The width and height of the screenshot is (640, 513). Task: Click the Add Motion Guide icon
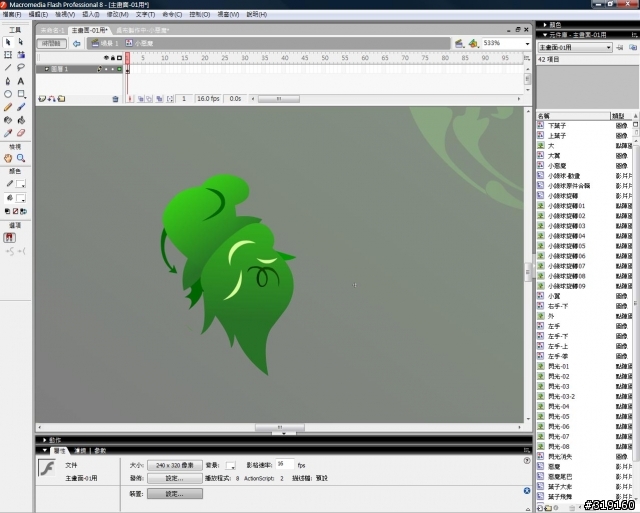pos(52,99)
